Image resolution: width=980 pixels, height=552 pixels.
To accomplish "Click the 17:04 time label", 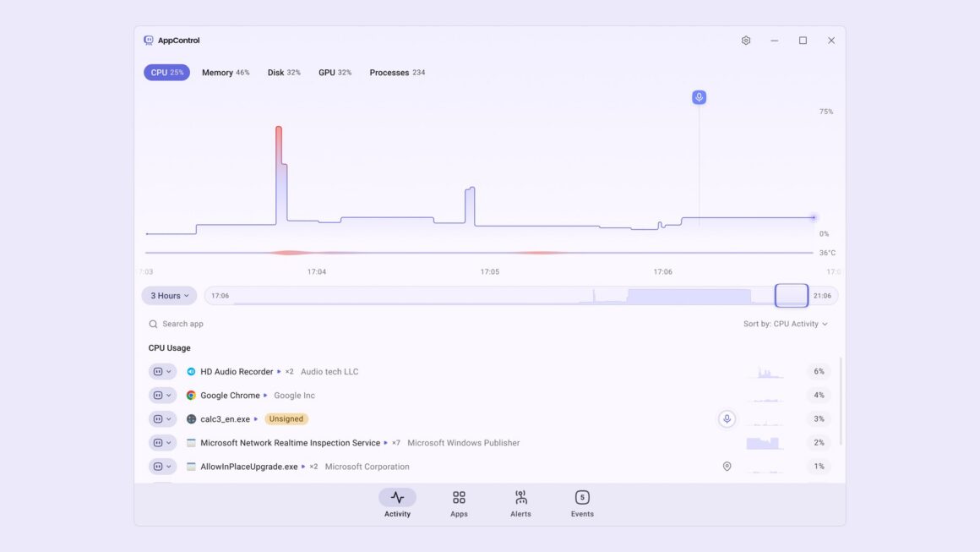I will [317, 272].
